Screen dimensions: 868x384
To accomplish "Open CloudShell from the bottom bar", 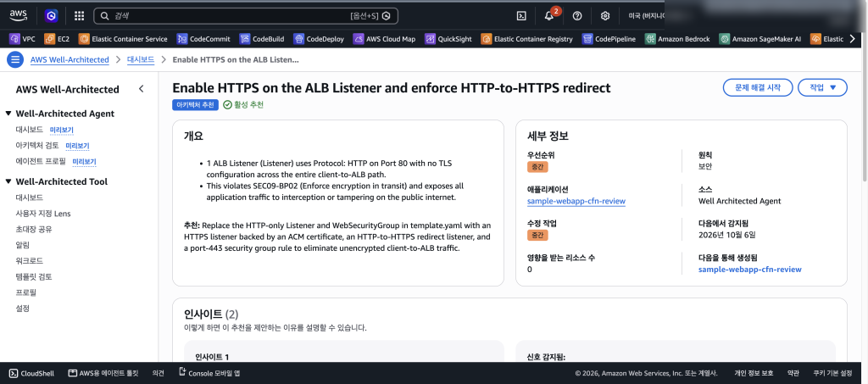I will (31, 374).
